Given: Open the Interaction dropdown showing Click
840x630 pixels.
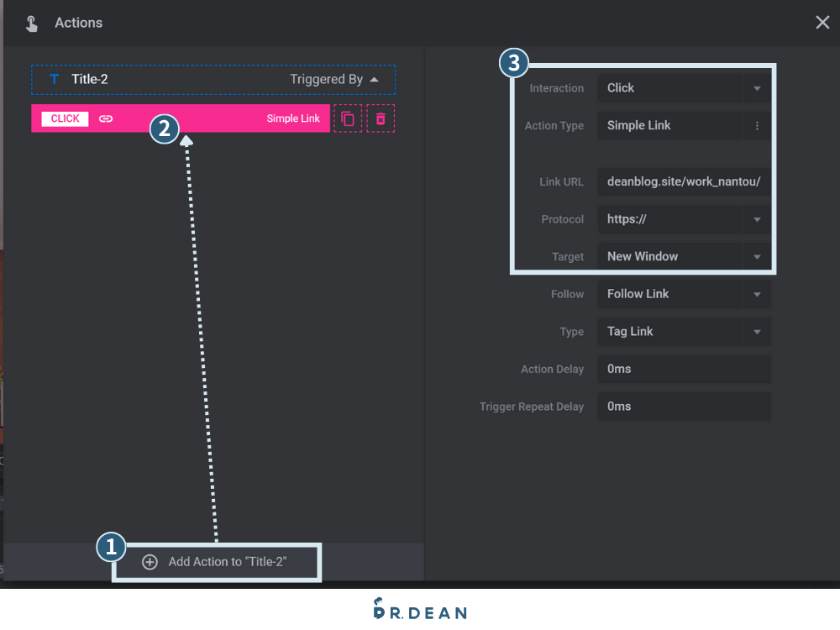Looking at the screenshot, I should (683, 87).
